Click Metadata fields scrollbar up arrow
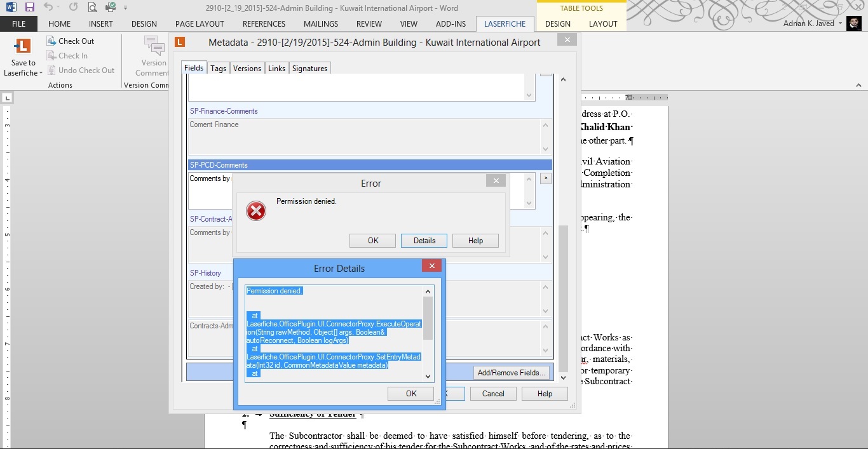The height and width of the screenshot is (449, 868). tap(563, 80)
